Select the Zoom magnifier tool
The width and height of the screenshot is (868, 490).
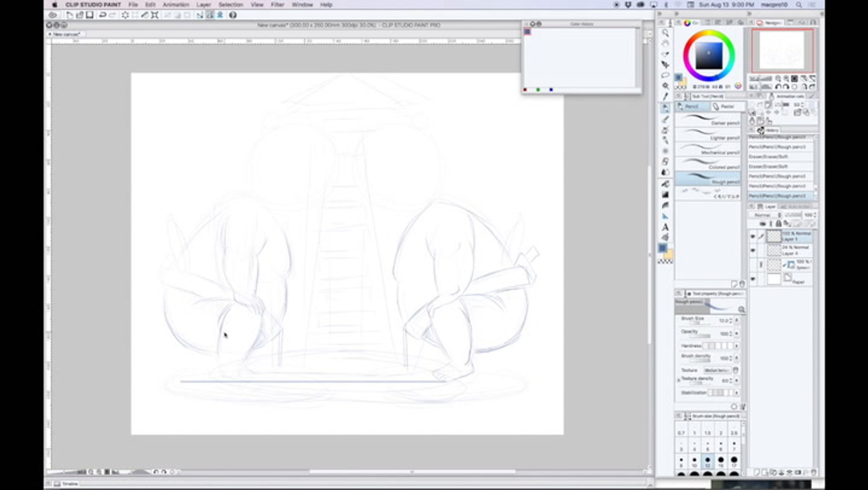click(665, 33)
